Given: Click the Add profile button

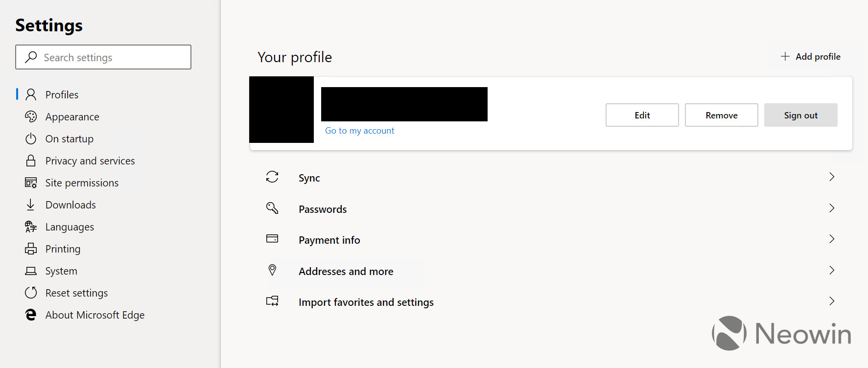Looking at the screenshot, I should coord(811,57).
